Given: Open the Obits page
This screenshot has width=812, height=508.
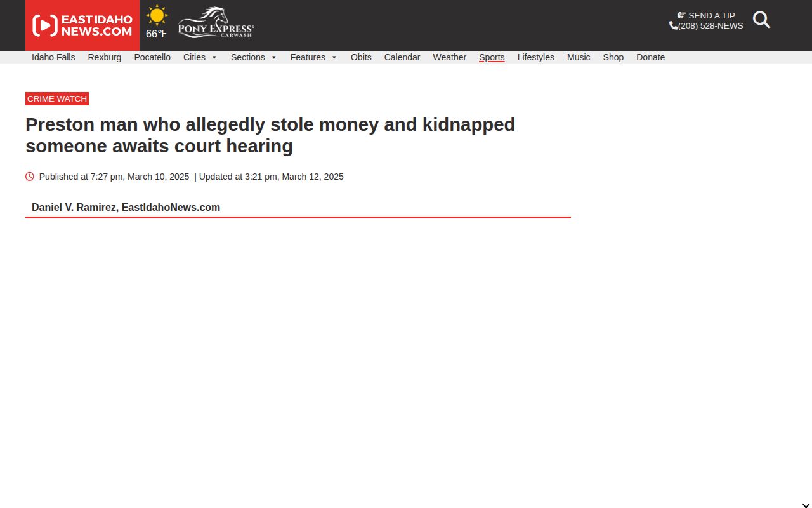Looking at the screenshot, I should [361, 57].
